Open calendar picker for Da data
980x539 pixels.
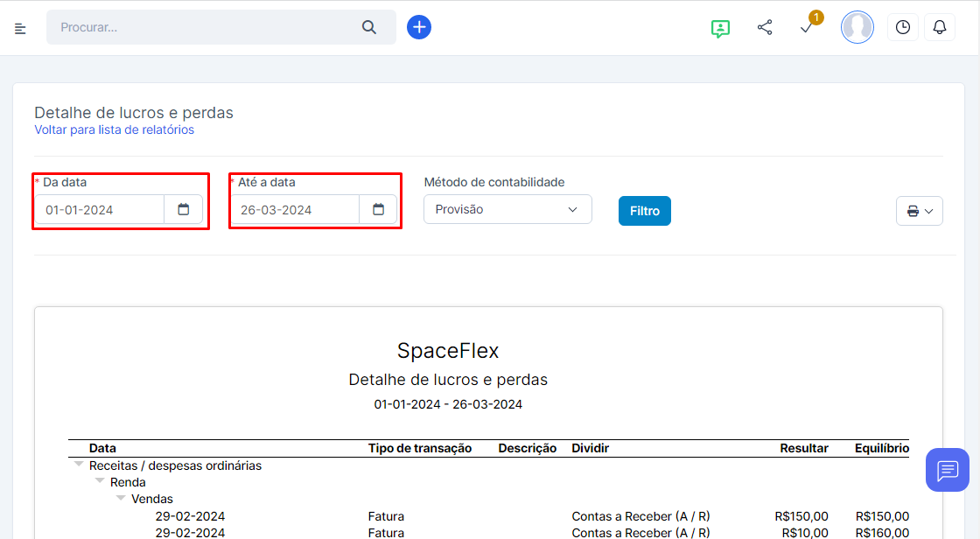click(183, 210)
